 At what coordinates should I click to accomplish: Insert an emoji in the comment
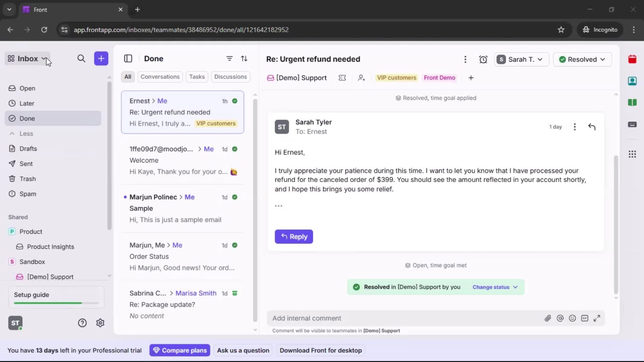573,318
